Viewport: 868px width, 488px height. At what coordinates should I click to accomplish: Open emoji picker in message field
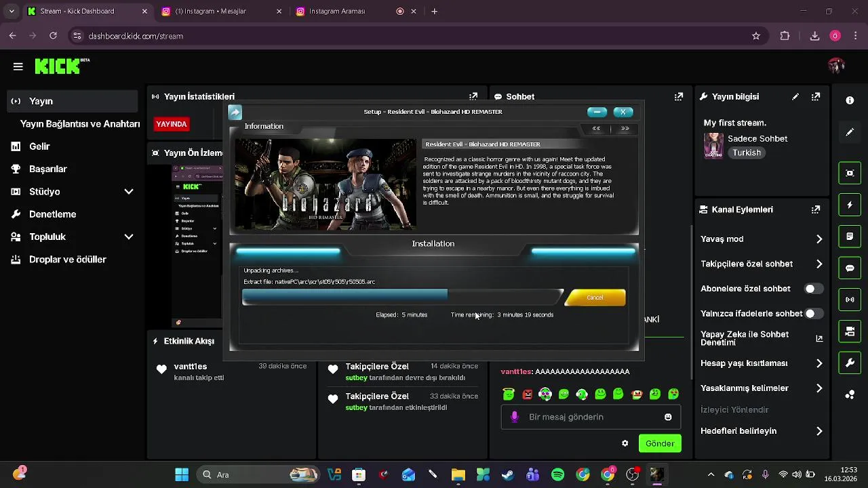668,417
